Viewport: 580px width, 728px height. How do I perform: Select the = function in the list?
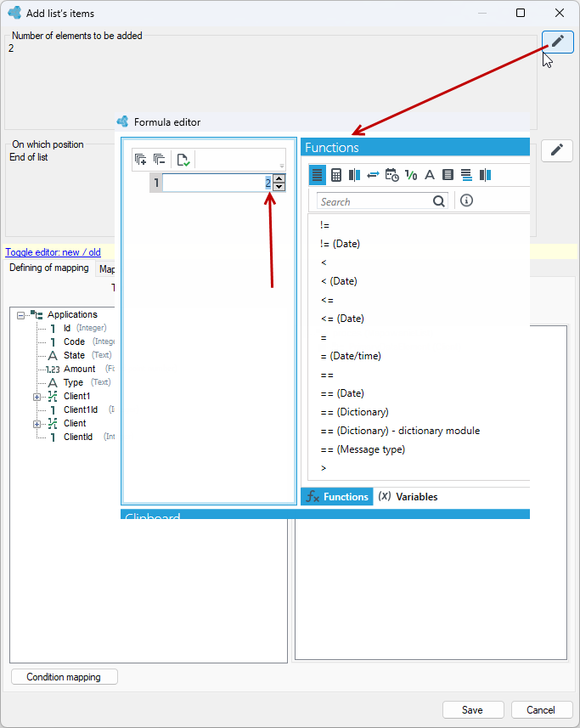pos(324,337)
